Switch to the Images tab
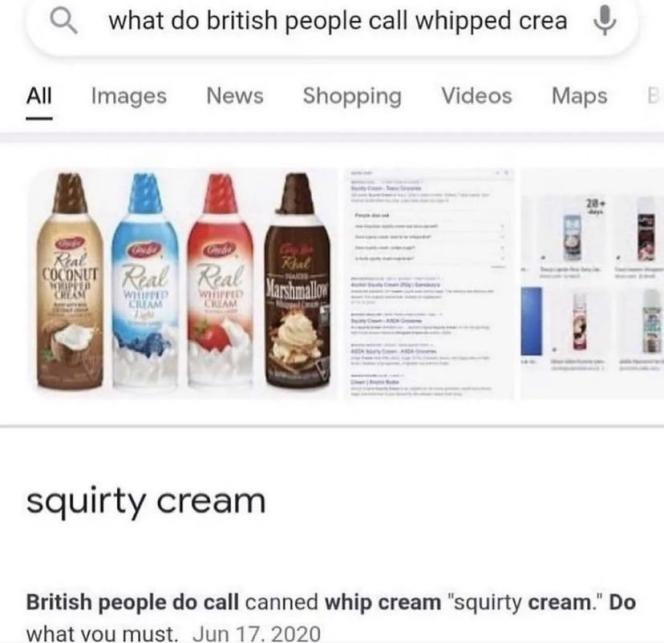This screenshot has width=664, height=643. [x=129, y=96]
